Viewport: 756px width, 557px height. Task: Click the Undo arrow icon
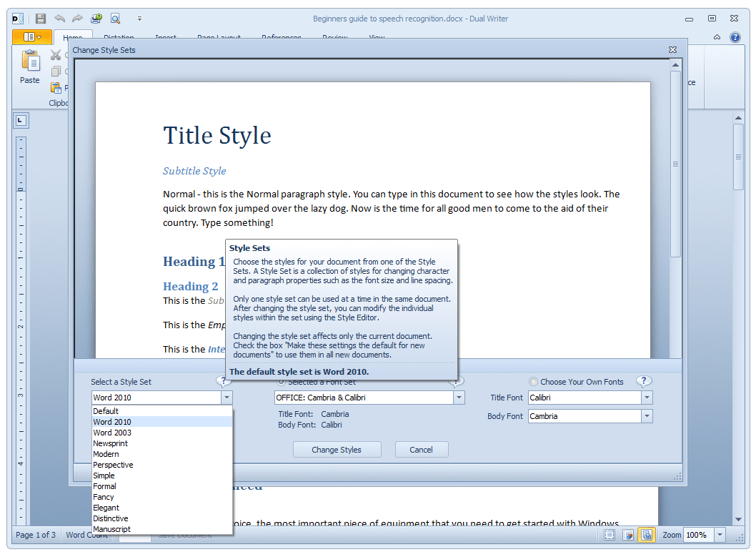60,19
